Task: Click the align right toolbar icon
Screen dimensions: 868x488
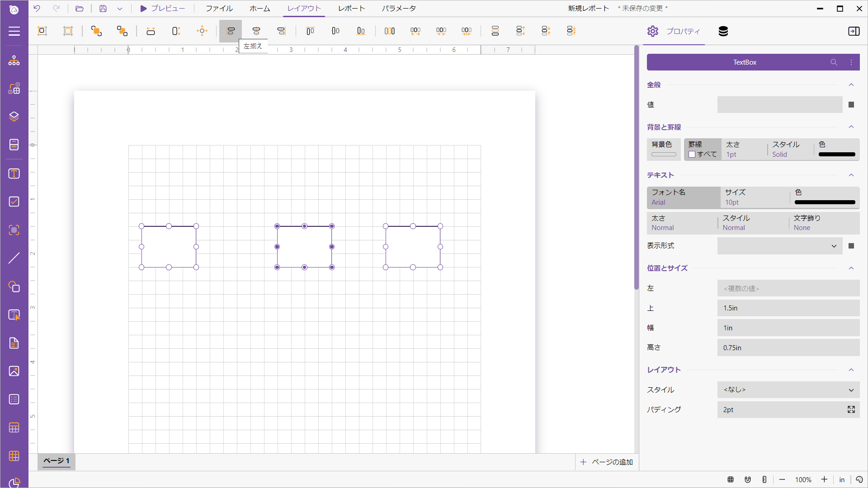Action: tap(281, 31)
